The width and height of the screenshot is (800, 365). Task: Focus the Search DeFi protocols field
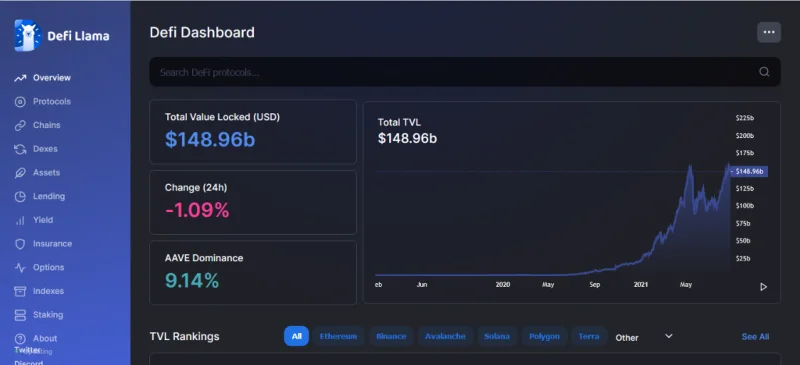click(465, 72)
